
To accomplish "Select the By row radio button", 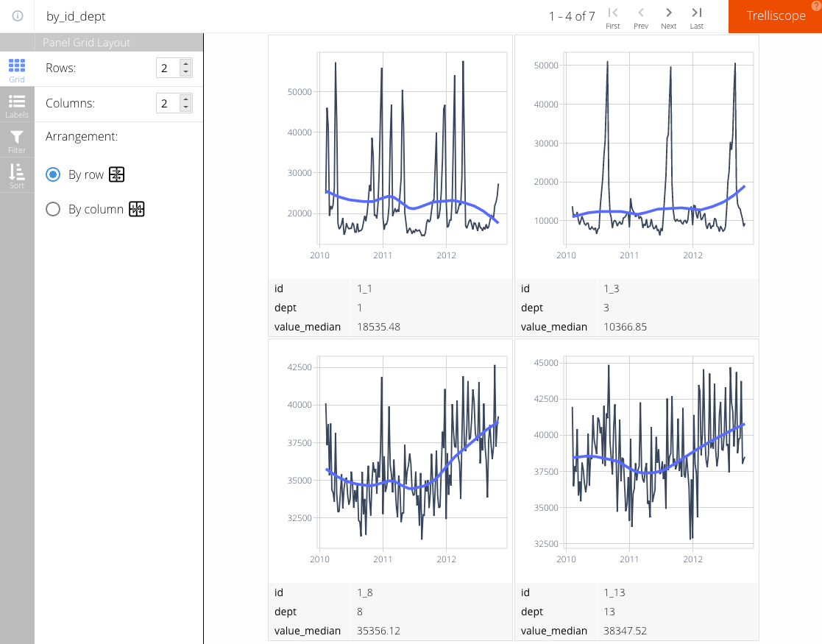I will coord(52,174).
